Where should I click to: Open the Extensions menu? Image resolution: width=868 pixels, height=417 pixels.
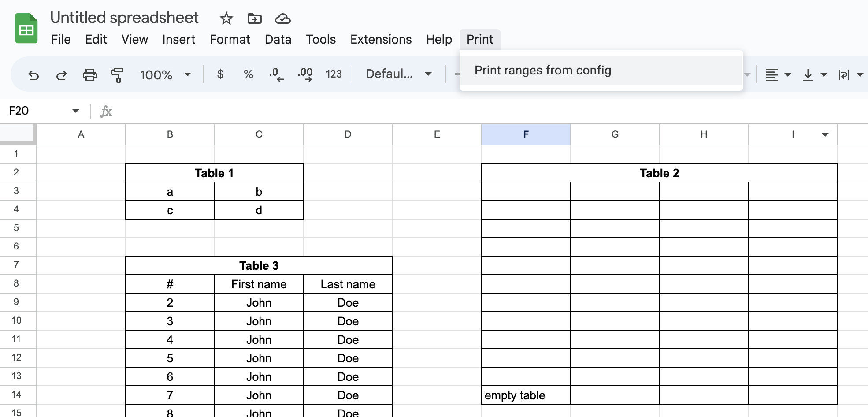[x=381, y=39]
